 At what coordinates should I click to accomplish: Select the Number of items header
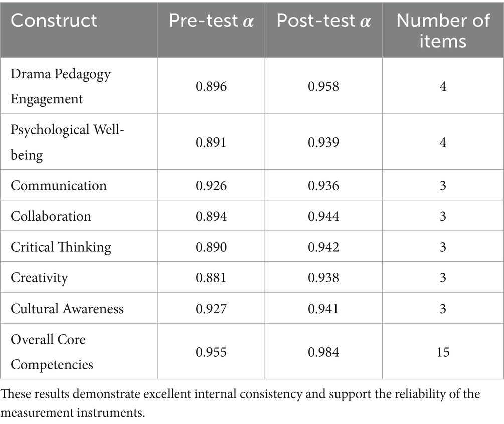(442, 29)
